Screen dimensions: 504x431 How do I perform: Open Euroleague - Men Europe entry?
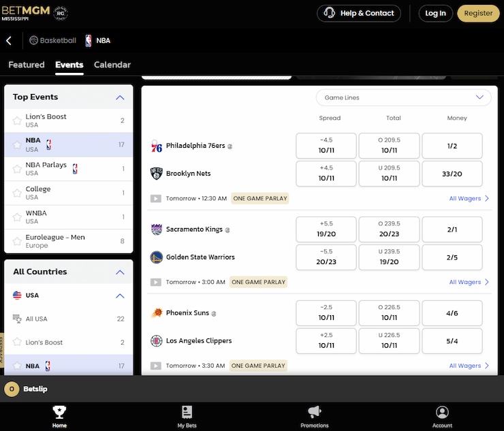[x=69, y=241]
